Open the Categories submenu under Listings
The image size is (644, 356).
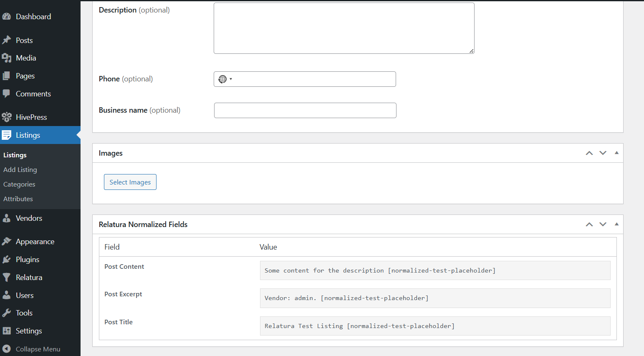(19, 184)
